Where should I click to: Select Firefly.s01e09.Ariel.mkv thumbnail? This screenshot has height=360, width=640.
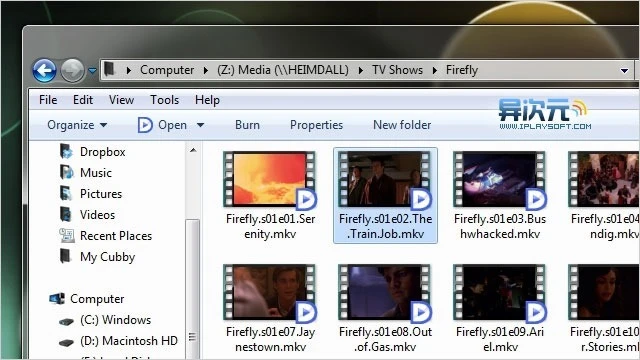pyautogui.click(x=500, y=292)
